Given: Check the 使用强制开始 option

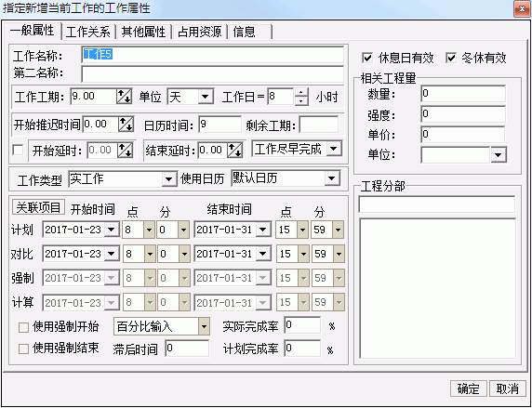Looking at the screenshot, I should 23,327.
